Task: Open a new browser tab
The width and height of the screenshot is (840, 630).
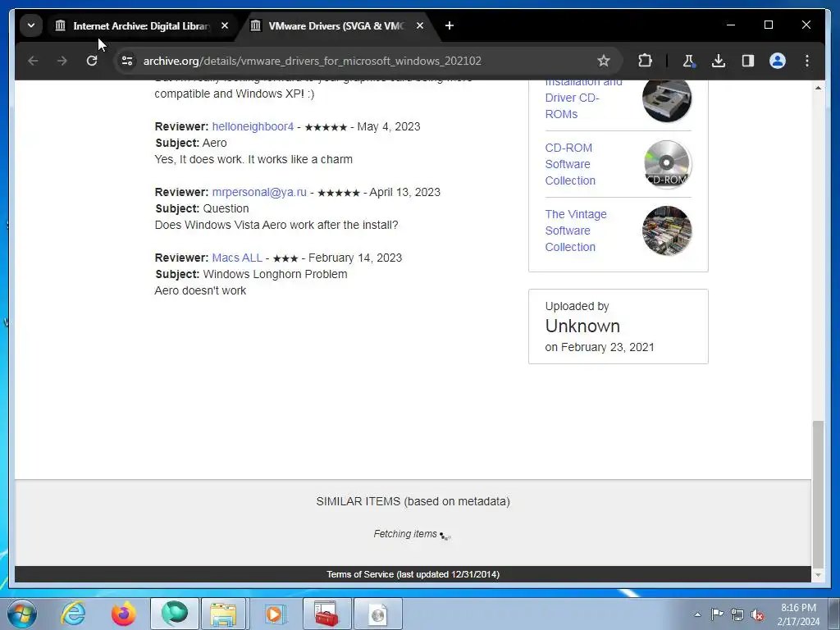Action: 450,25
